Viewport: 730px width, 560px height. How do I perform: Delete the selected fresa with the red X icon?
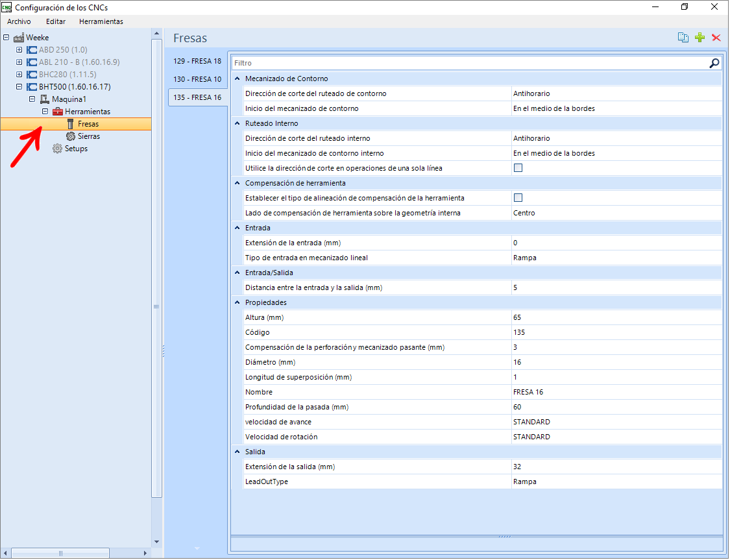[716, 38]
